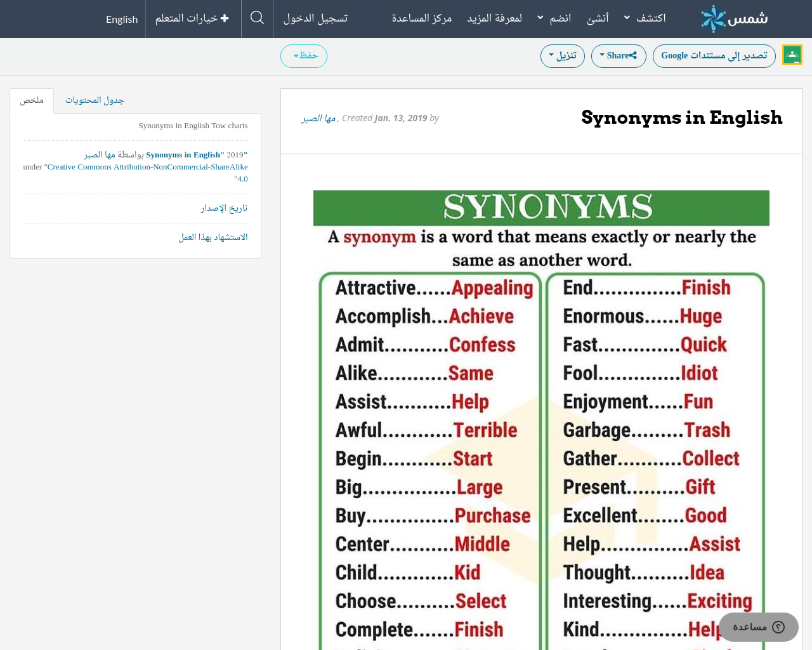Viewport: 812px width, 650px height.
Task: Open the تنزيل download dropdown
Action: 562,56
